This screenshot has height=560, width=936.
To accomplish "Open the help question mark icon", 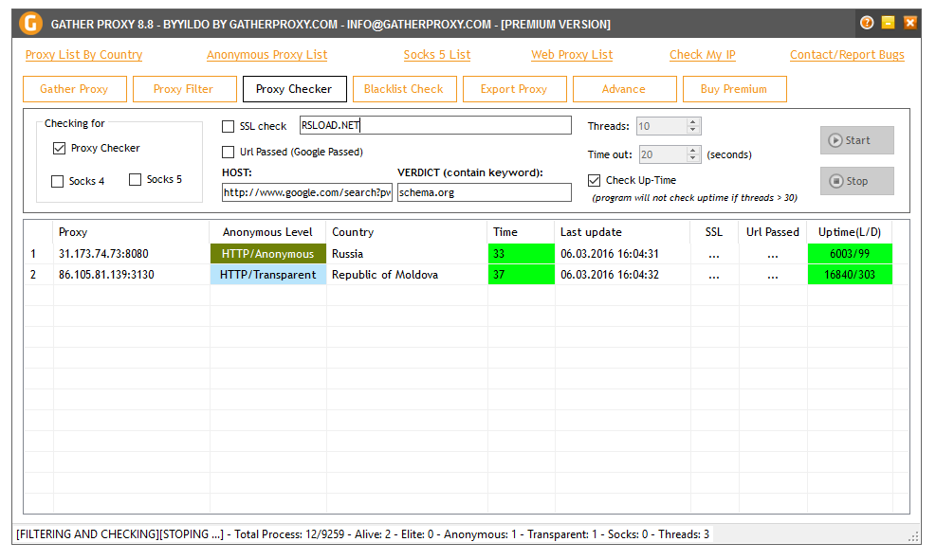I will tap(867, 23).
